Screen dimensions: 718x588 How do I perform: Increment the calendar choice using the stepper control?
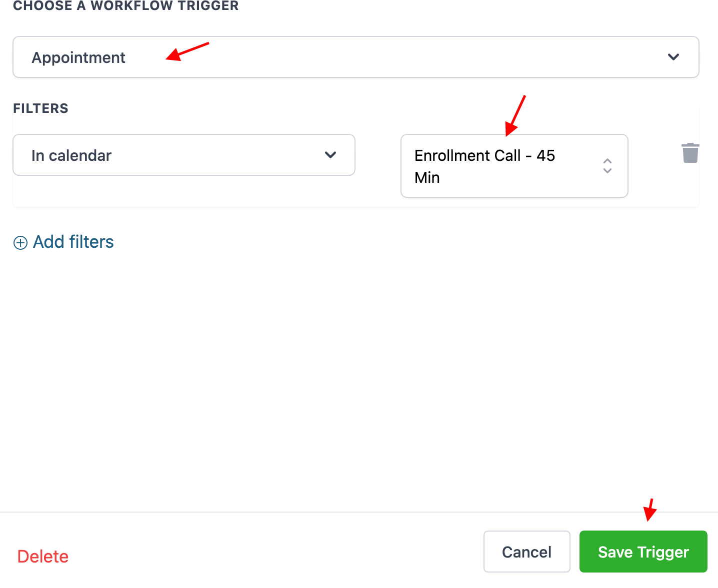[607, 161]
